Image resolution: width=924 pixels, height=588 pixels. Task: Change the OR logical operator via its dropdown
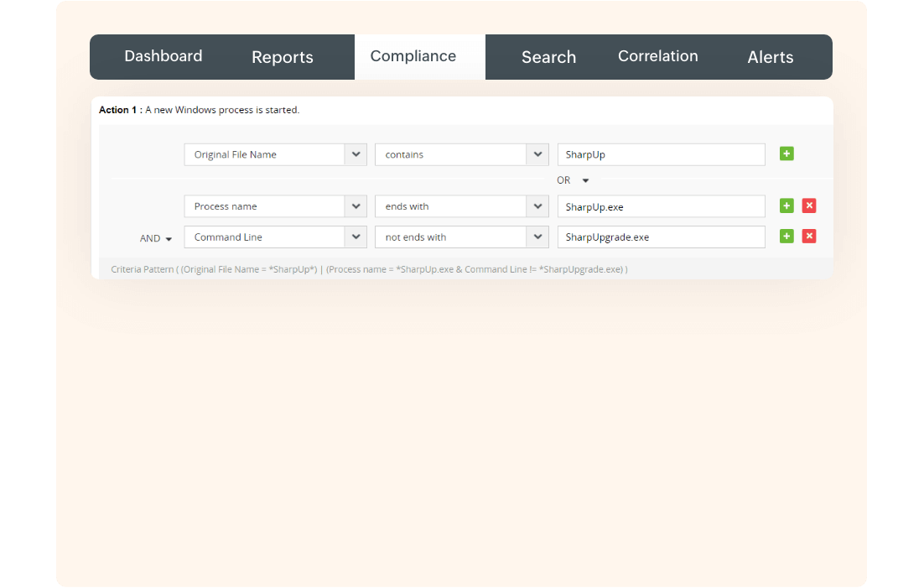[584, 180]
